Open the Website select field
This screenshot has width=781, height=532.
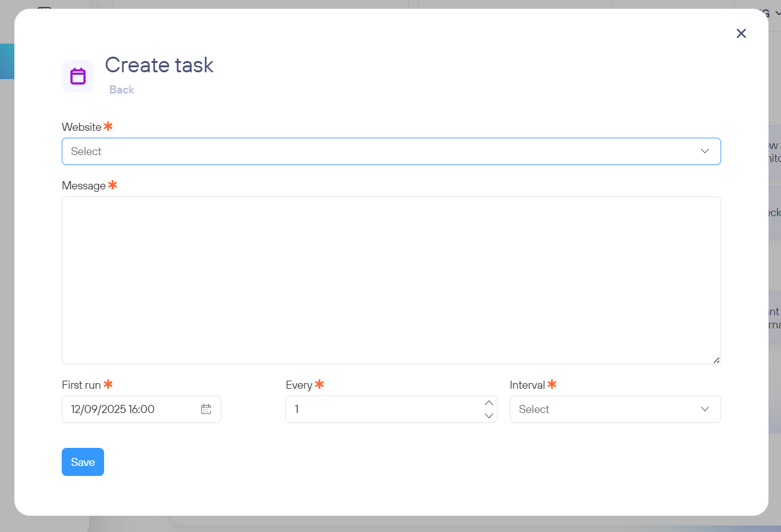[x=374, y=151]
